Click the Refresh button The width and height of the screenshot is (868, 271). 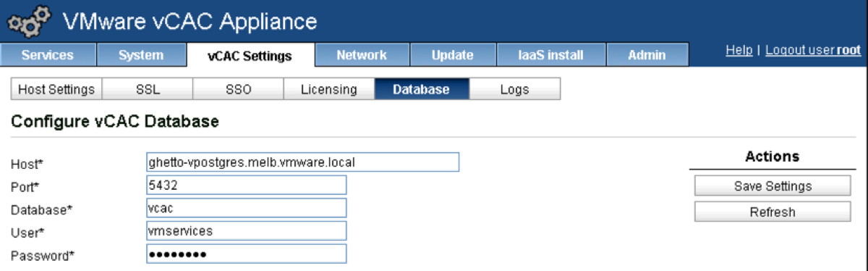[773, 212]
